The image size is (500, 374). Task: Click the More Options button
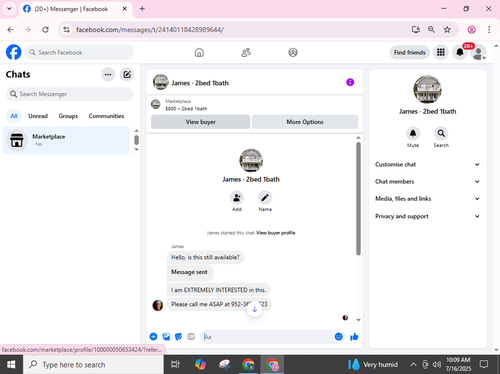(305, 122)
